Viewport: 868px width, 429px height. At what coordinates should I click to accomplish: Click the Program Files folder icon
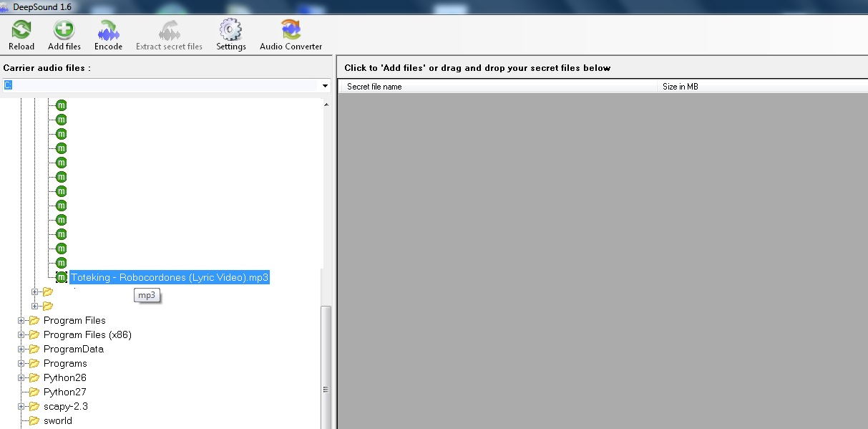tap(34, 320)
